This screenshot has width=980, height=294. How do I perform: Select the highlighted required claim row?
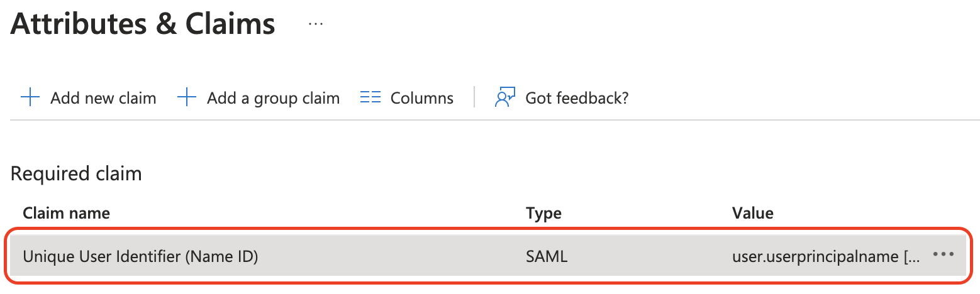tap(390, 256)
